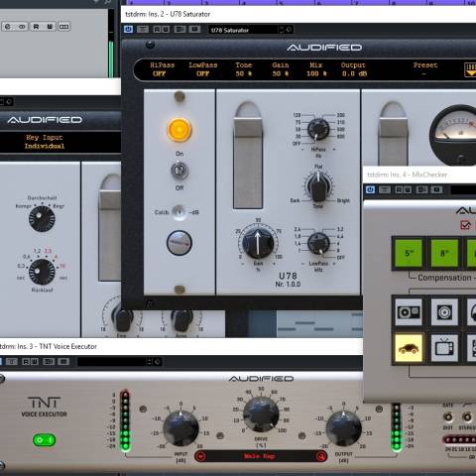Choose the single speaker simulation icon

[444, 312]
